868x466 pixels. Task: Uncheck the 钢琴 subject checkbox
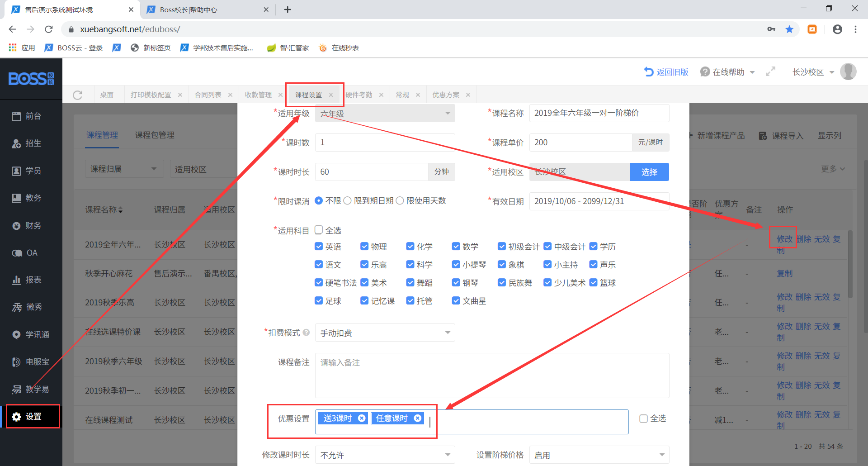point(456,282)
